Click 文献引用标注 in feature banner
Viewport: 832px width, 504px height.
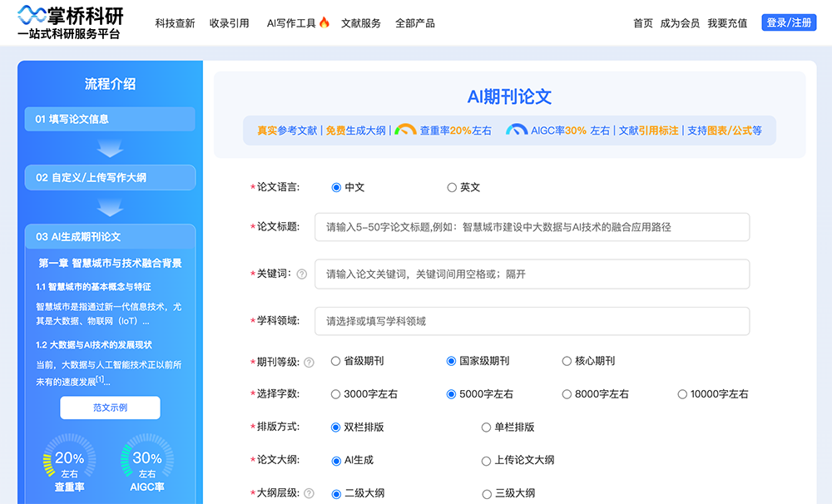coord(648,131)
